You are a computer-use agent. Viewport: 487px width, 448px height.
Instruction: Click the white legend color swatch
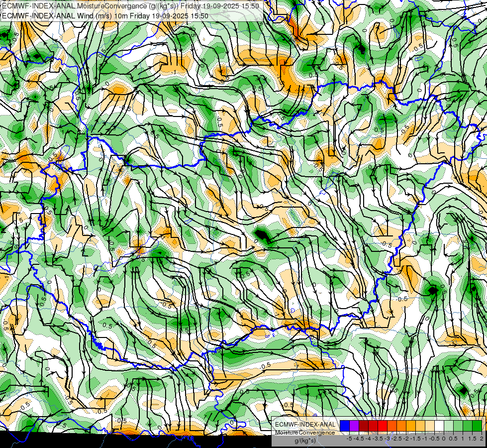(439, 426)
